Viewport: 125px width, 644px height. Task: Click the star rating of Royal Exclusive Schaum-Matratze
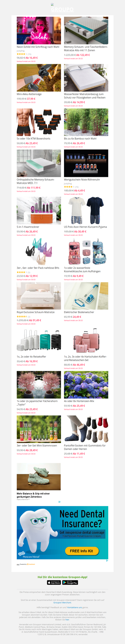click(x=22, y=317)
